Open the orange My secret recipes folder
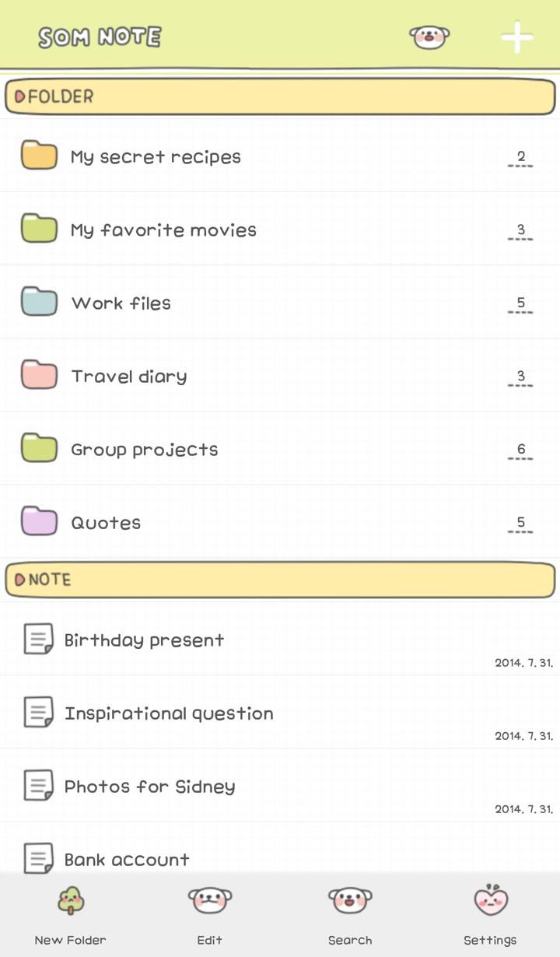This screenshot has height=957, width=560. [x=280, y=156]
